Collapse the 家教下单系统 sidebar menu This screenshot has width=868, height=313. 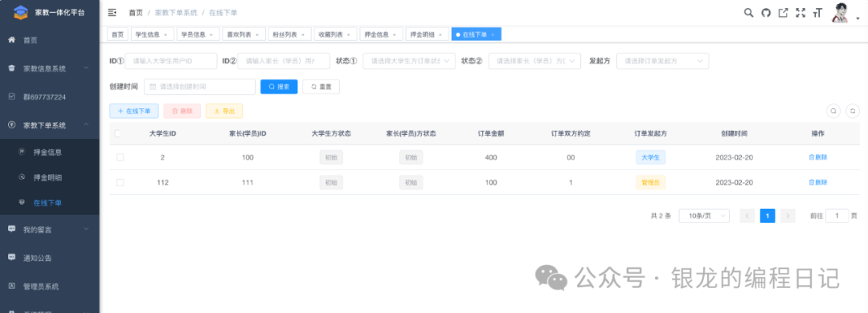(86, 125)
